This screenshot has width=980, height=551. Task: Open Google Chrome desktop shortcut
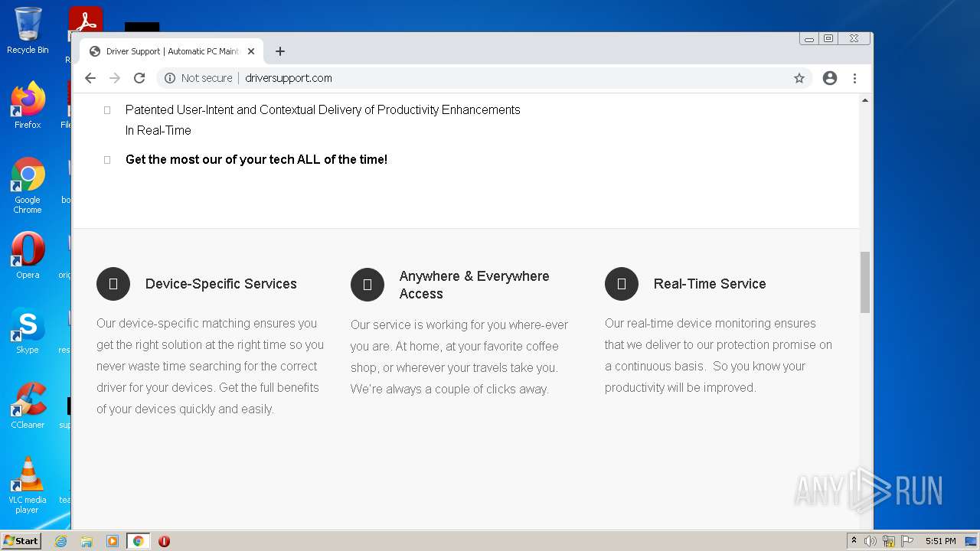pyautogui.click(x=28, y=185)
